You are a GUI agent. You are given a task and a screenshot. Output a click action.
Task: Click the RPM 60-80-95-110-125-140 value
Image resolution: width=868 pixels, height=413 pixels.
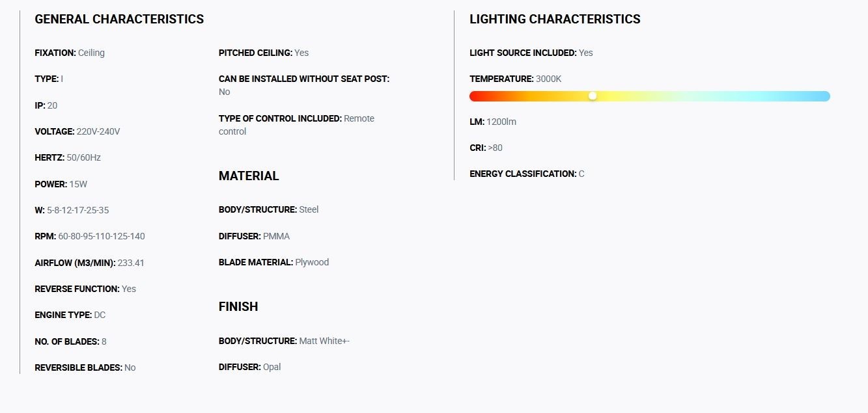tap(102, 236)
